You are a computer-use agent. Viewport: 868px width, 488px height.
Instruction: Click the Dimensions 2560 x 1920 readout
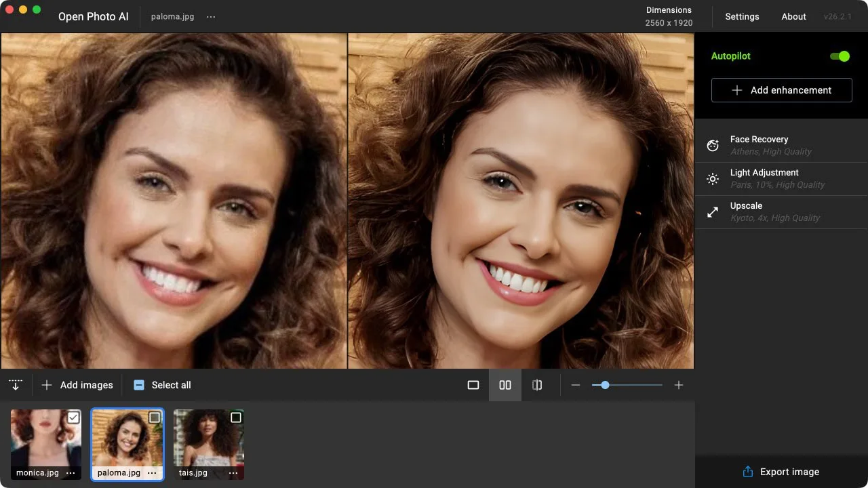[x=669, y=17]
